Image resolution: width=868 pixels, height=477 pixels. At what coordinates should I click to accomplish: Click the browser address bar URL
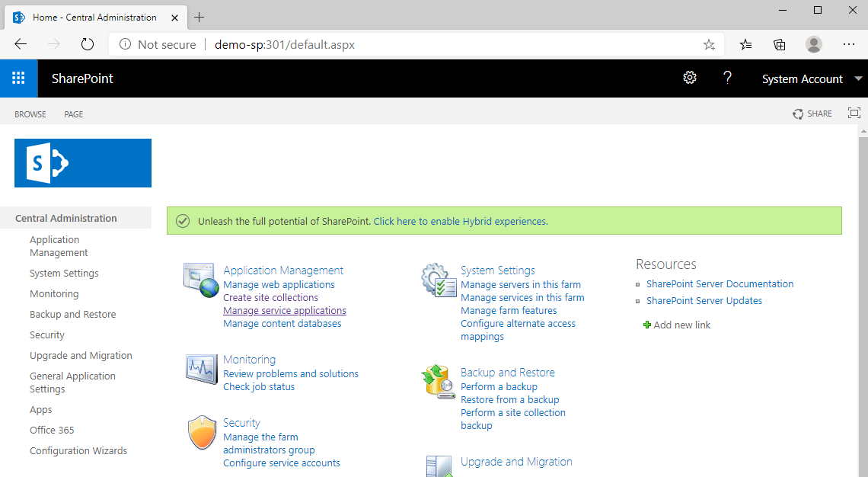coord(285,44)
